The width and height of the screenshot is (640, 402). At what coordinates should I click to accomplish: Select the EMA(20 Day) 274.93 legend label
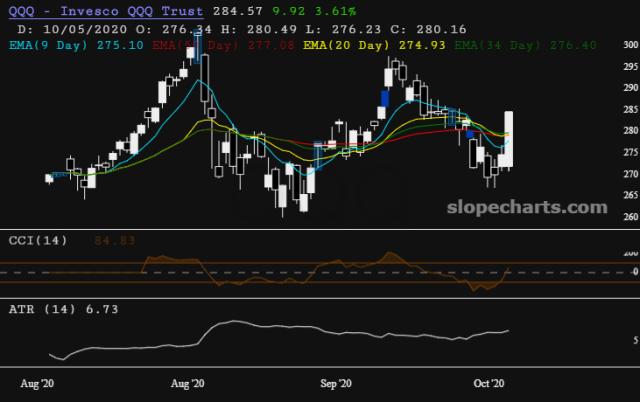click(x=374, y=45)
